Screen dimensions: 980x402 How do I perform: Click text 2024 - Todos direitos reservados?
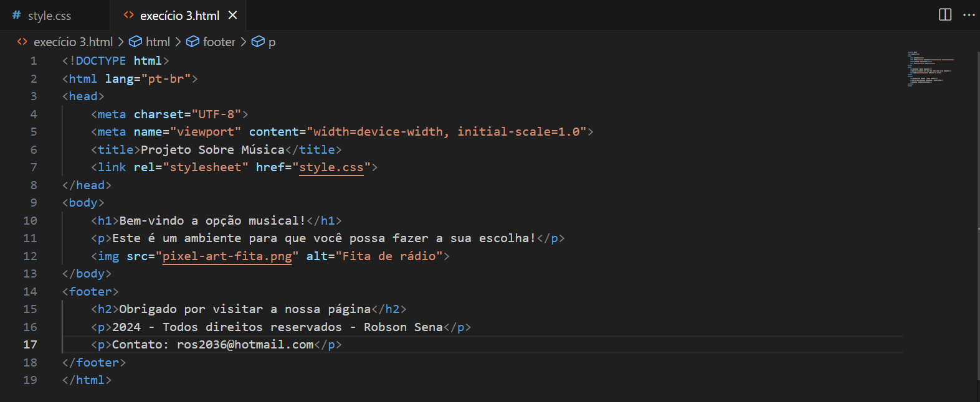click(227, 327)
